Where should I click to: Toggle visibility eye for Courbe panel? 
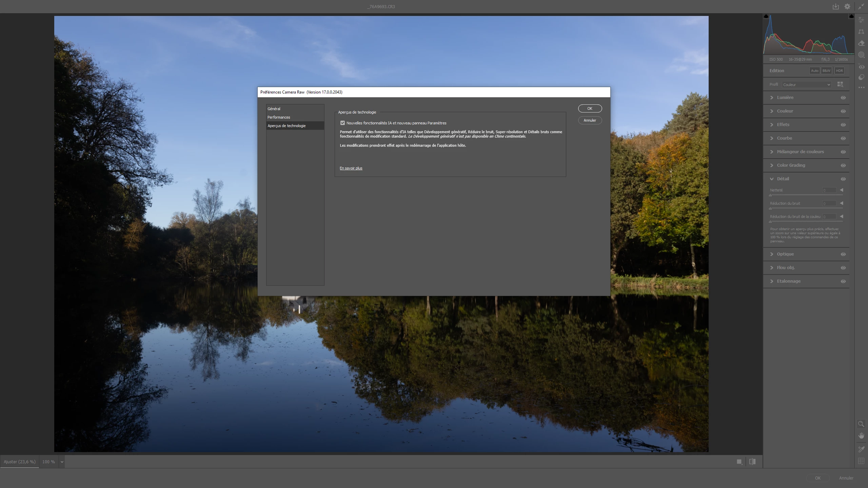(x=843, y=138)
